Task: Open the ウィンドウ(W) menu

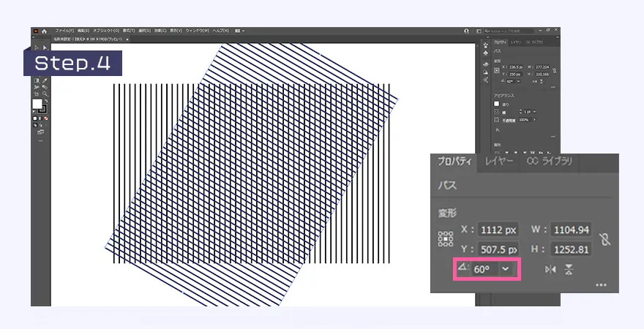Action: coord(198,31)
